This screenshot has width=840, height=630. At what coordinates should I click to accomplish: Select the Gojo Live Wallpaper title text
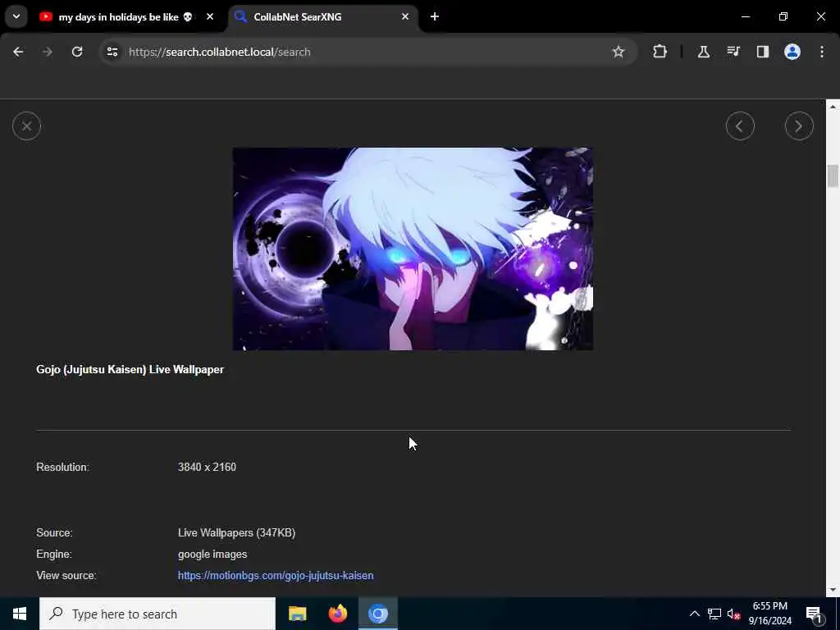coord(130,370)
